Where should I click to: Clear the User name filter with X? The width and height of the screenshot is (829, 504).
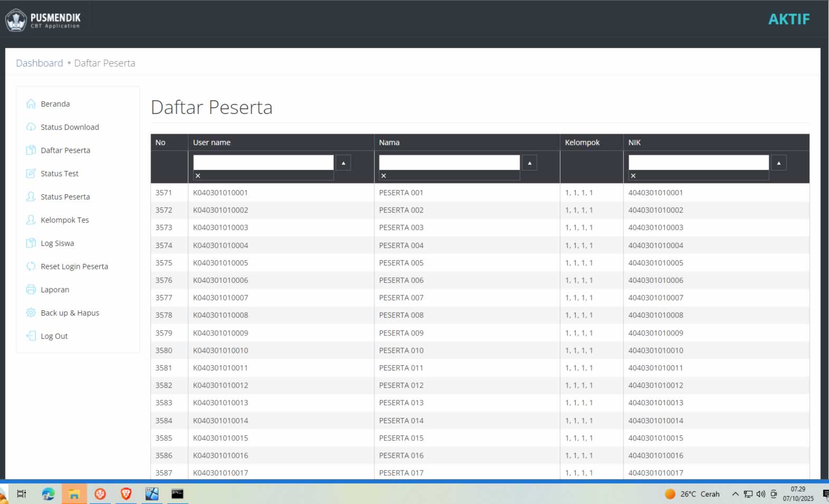(x=198, y=176)
